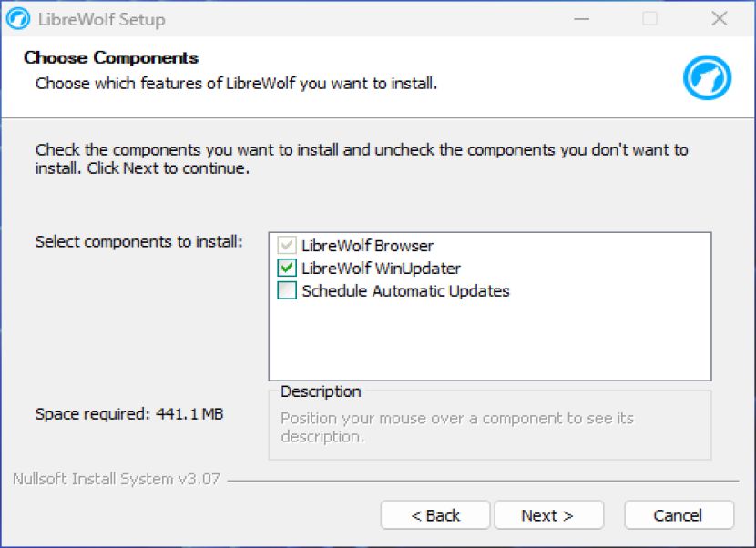Click the Description box placeholder text
756x548 pixels.
point(457,427)
